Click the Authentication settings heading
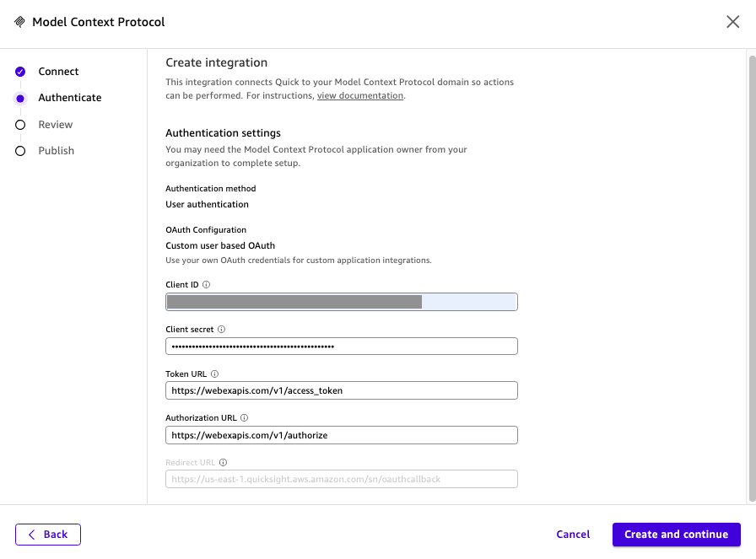Image resolution: width=756 pixels, height=559 pixels. 223,133
